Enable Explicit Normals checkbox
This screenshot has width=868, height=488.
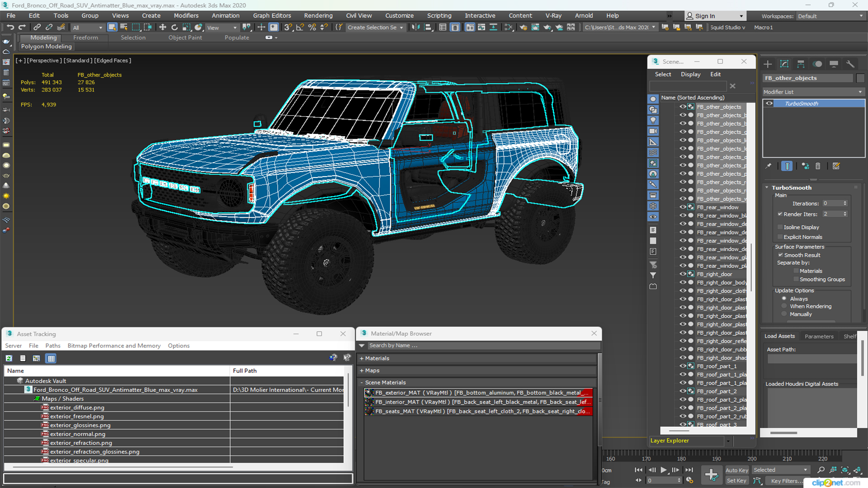(780, 237)
